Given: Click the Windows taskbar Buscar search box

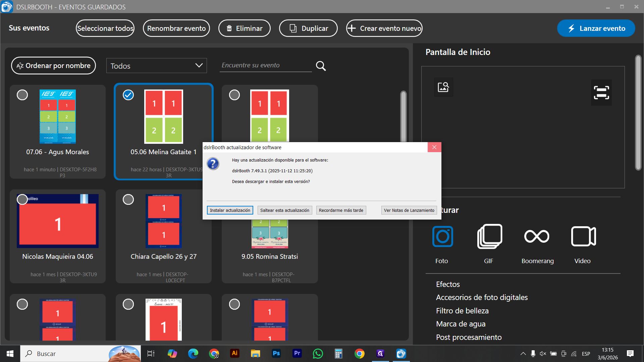Looking at the screenshot, I should pos(80,354).
